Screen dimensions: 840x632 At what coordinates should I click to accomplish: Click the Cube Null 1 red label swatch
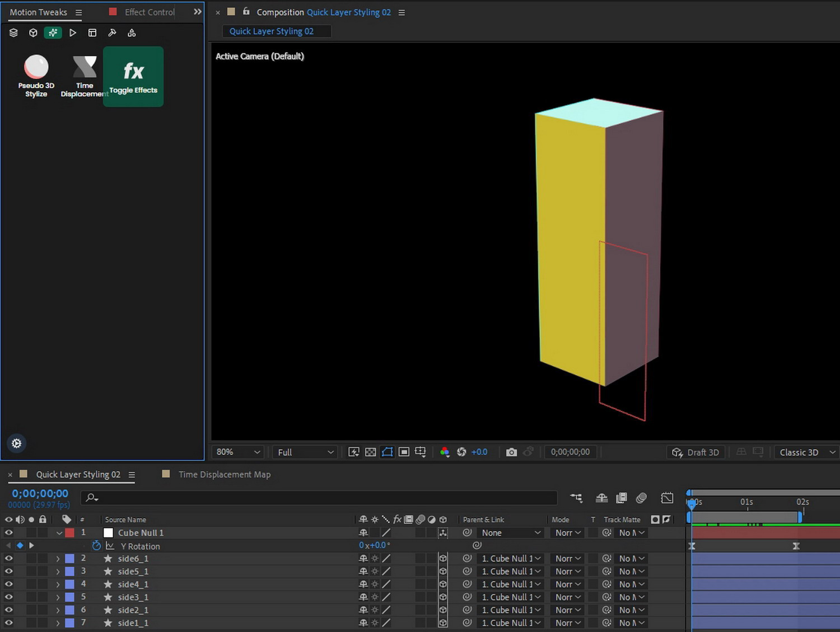tap(70, 533)
